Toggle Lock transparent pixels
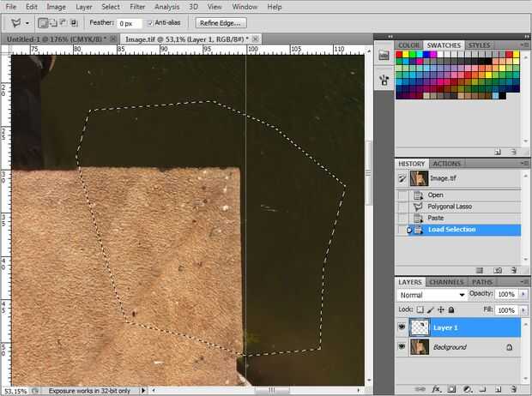 tap(420, 309)
